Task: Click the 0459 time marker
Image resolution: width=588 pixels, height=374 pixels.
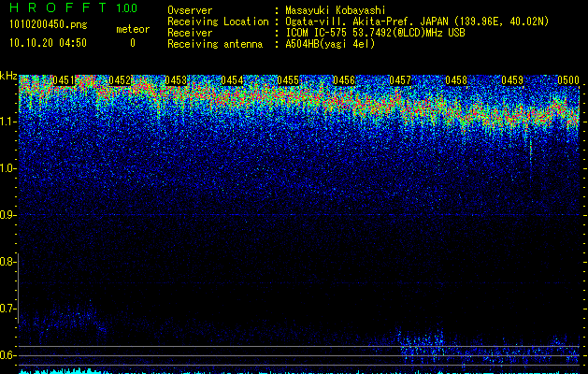Action: tap(512, 80)
